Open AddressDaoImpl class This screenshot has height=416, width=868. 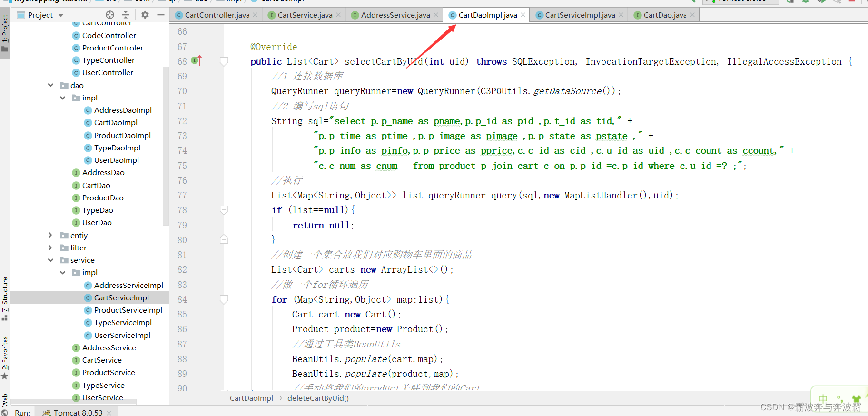coord(123,110)
